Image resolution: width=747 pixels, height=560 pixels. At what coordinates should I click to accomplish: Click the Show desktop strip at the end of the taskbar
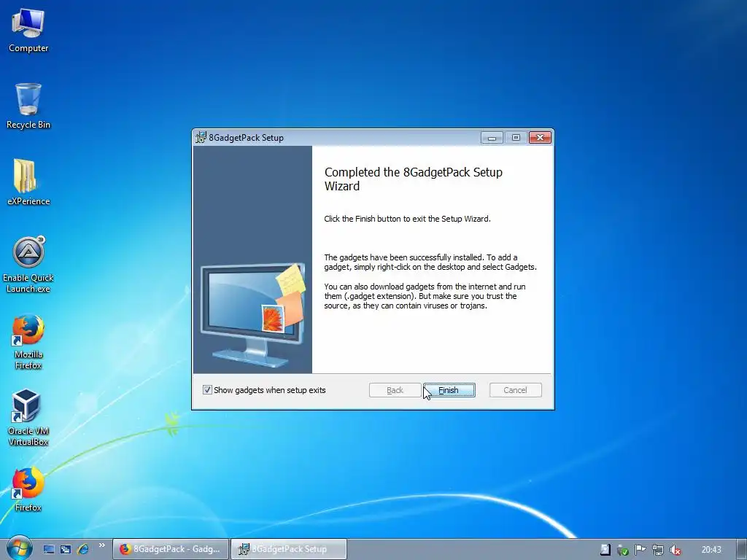742,549
